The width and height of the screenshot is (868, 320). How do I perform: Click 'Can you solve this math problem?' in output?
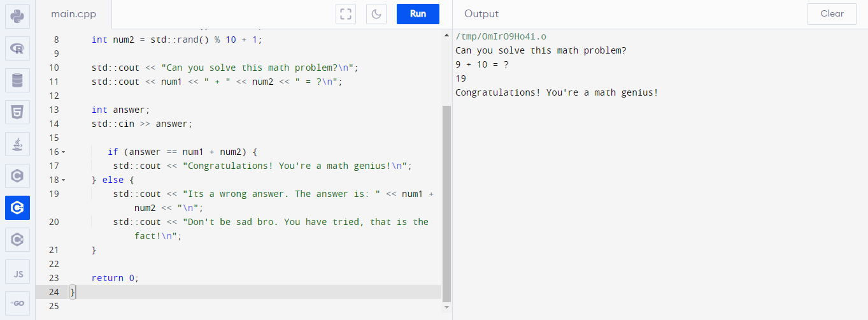tap(541, 50)
